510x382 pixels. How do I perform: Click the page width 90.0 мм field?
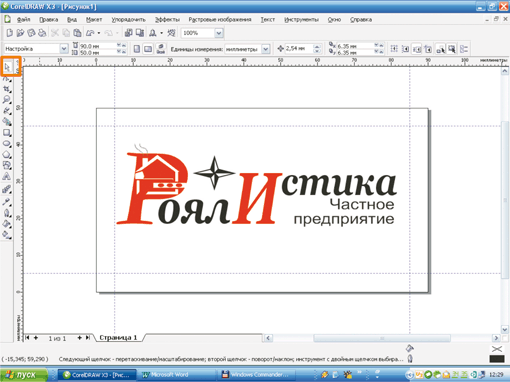click(x=98, y=46)
